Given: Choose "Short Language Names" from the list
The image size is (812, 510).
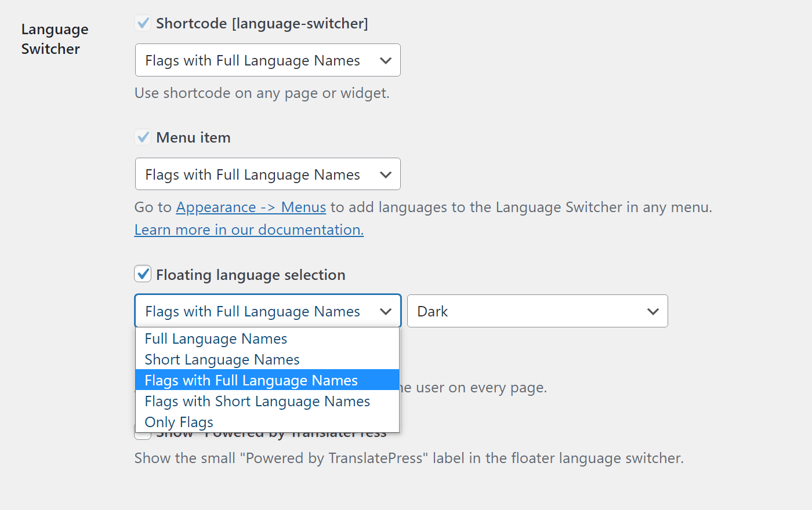Looking at the screenshot, I should coord(222,359).
